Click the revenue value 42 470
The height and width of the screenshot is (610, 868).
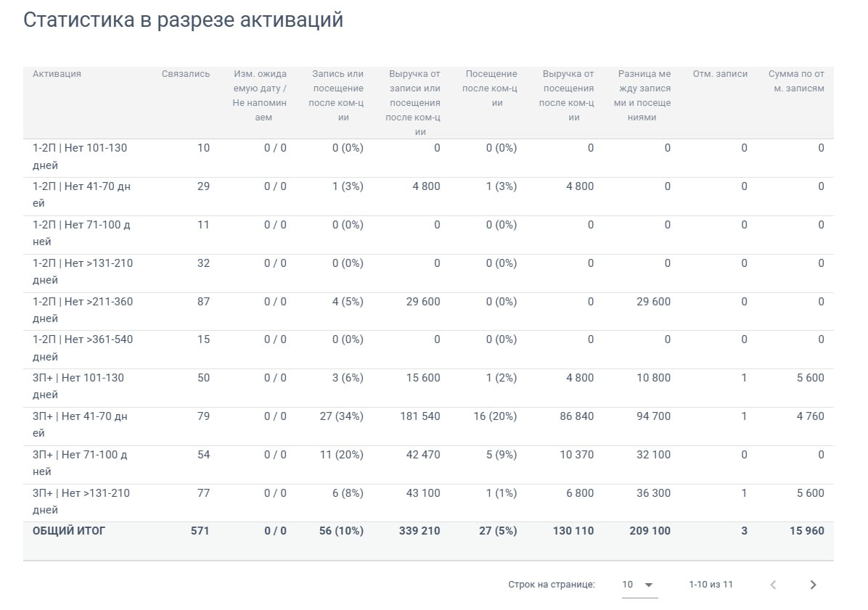[x=423, y=455]
